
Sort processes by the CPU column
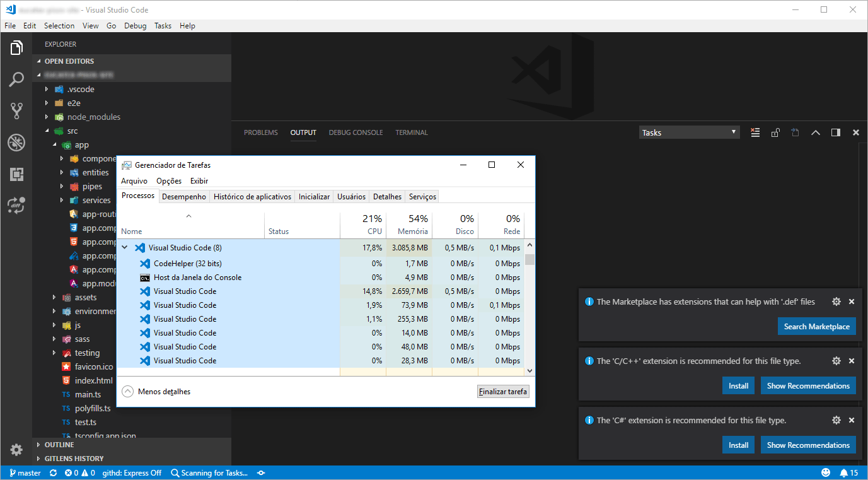click(363, 225)
